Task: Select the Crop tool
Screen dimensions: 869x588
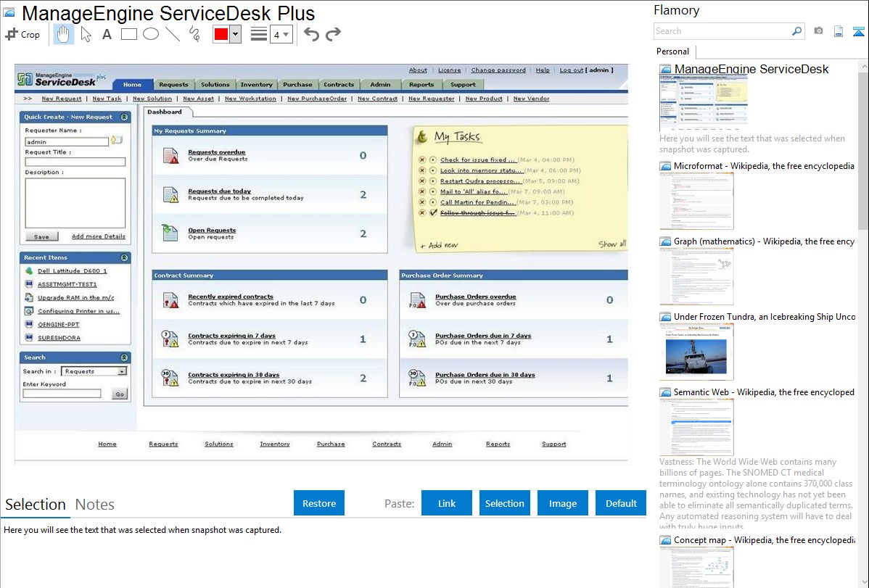Action: click(x=22, y=34)
